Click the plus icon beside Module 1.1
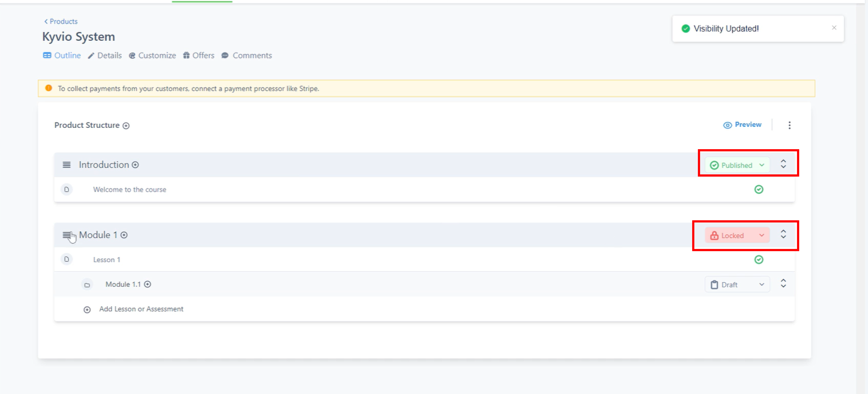Screen dimensions: 868x394 [x=147, y=284]
